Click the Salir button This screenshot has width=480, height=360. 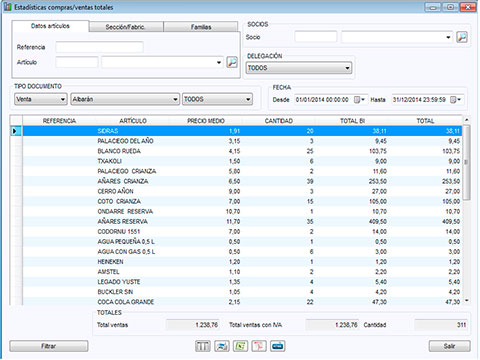pyautogui.click(x=449, y=346)
